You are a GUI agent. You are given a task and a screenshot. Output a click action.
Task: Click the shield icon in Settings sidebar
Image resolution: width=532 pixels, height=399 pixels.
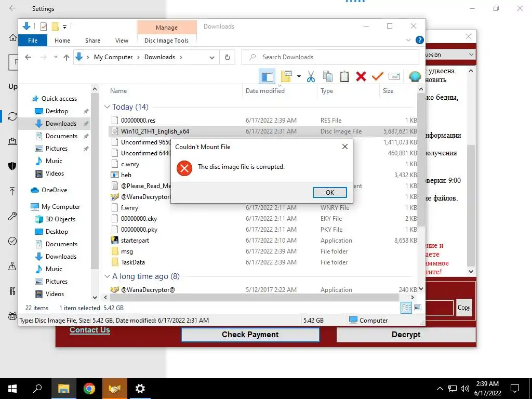click(12, 166)
